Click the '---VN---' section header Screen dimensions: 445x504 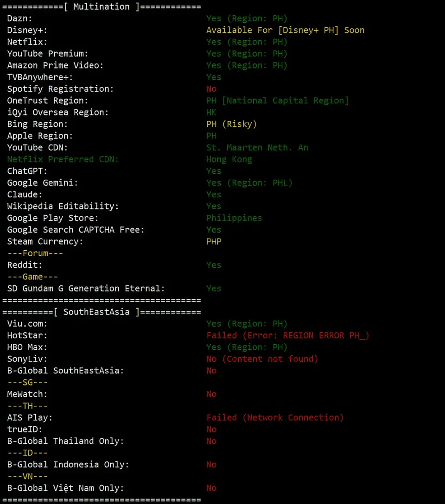[27, 476]
